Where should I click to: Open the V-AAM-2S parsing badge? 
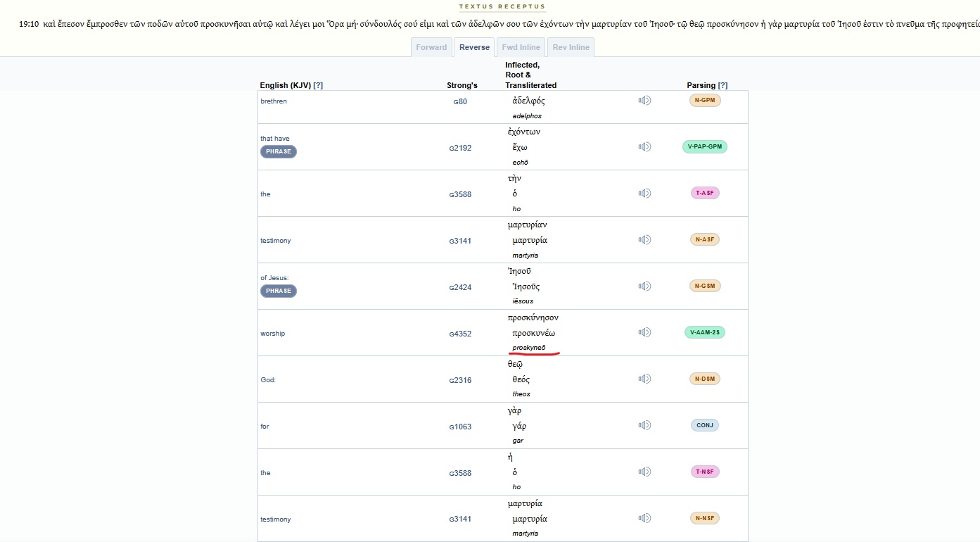pyautogui.click(x=705, y=332)
